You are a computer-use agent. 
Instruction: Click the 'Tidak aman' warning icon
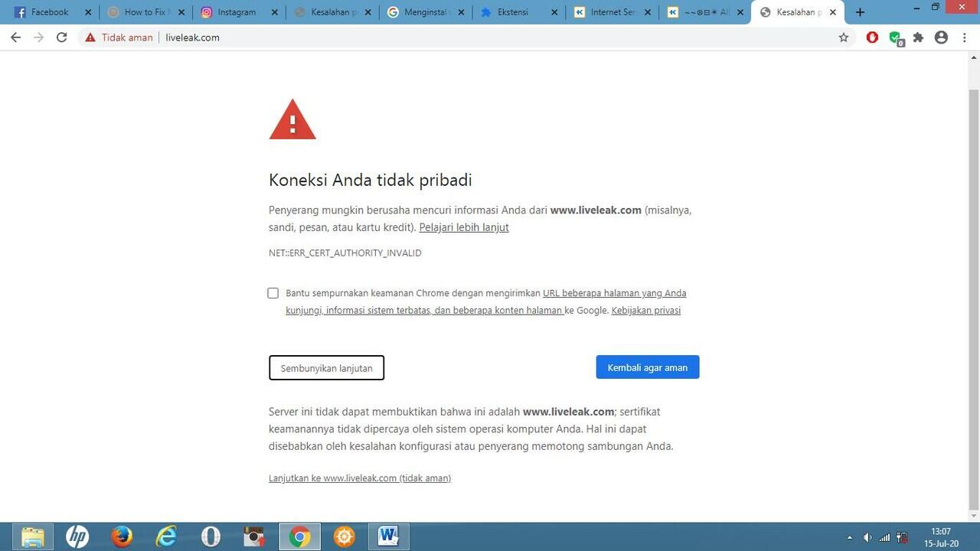tap(90, 37)
